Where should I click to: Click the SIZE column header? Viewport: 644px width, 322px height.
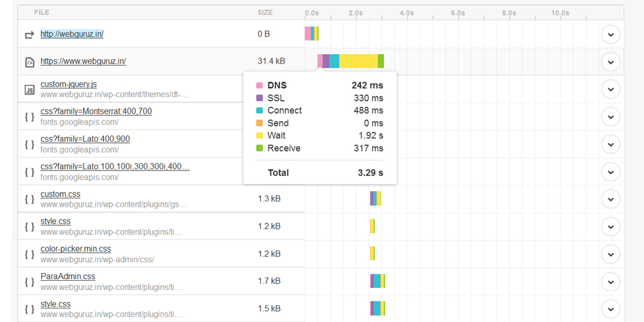coord(265,12)
